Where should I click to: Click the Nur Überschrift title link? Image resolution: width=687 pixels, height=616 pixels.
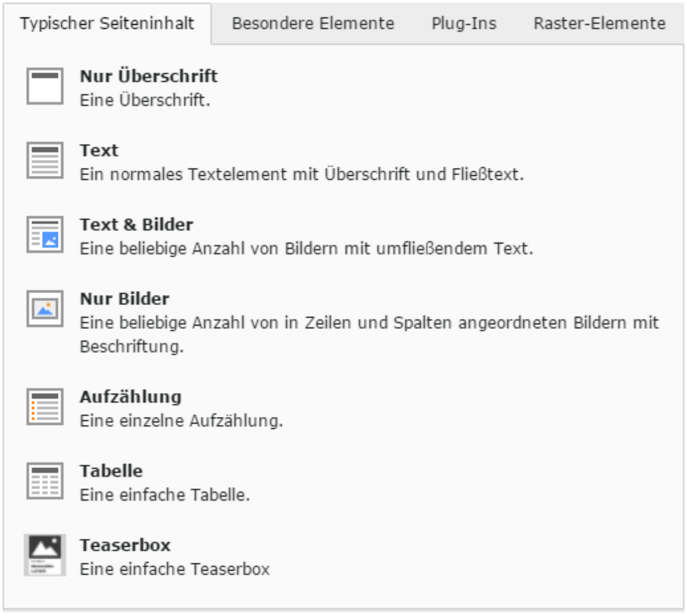pyautogui.click(x=149, y=76)
